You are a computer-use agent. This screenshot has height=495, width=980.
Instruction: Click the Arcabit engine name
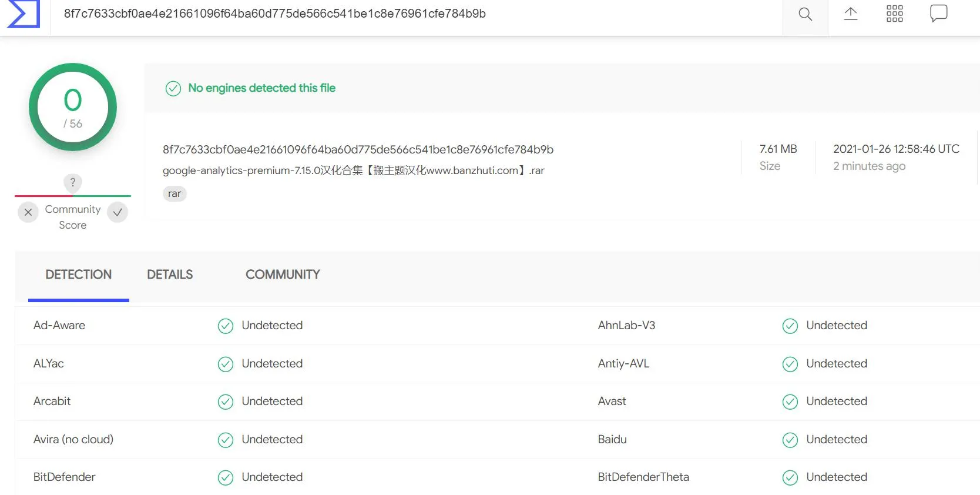point(52,401)
